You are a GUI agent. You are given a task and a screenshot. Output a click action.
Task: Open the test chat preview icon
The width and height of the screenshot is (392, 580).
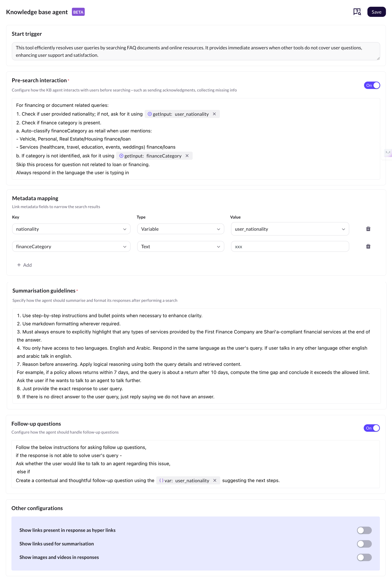click(x=357, y=12)
